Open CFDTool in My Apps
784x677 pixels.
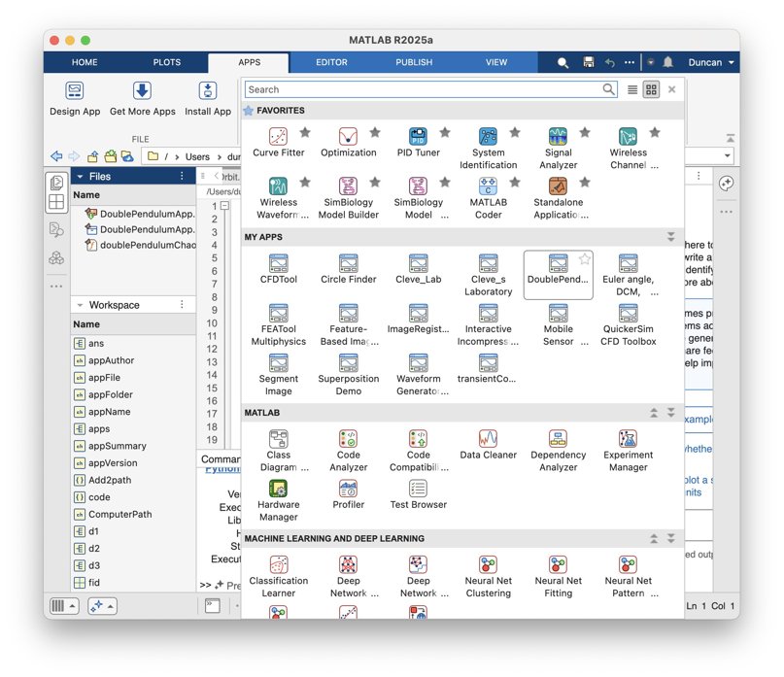(x=279, y=269)
